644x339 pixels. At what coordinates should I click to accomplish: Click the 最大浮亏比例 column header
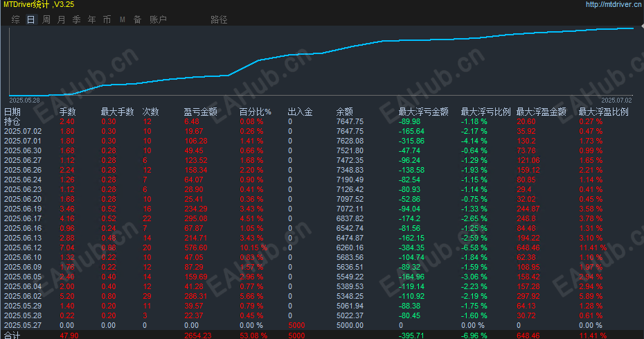point(486,112)
